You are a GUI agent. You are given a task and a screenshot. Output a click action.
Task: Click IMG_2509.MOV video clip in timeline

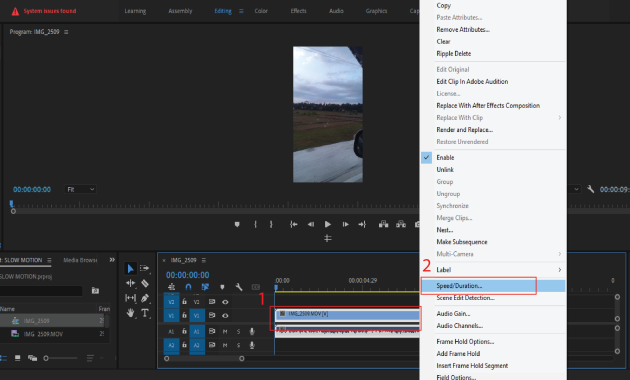347,315
